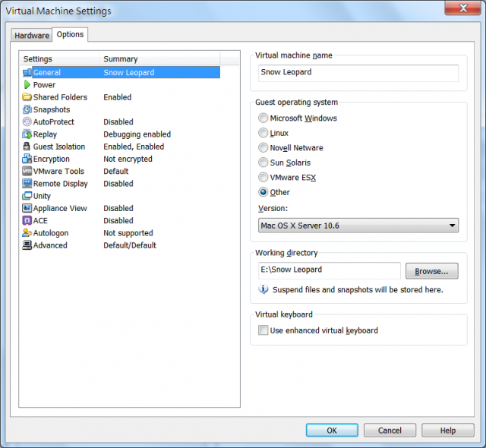Click the Virtual machine name field
The height and width of the screenshot is (448, 486).
click(358, 73)
